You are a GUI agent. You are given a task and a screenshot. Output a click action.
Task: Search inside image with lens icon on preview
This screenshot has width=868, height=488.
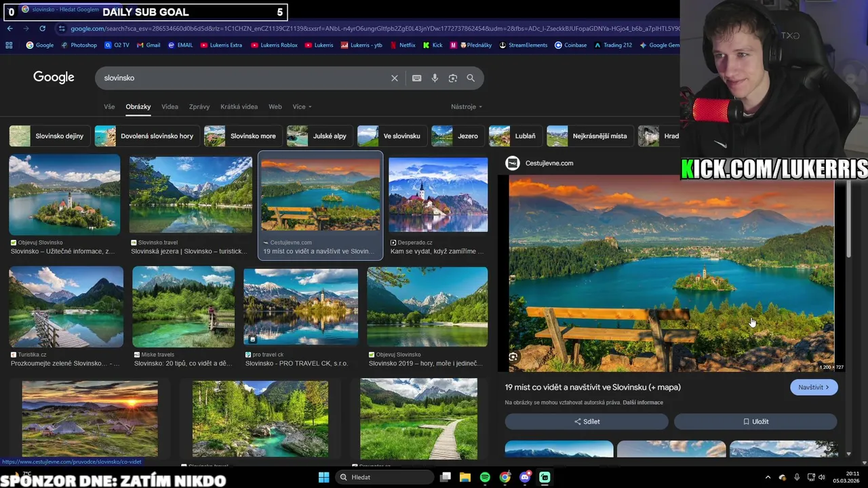tap(513, 357)
